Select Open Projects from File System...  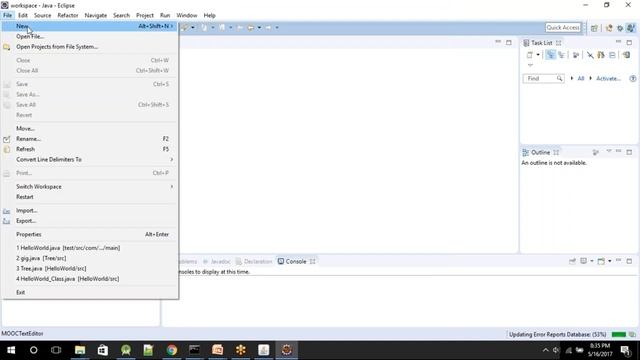tap(90, 47)
